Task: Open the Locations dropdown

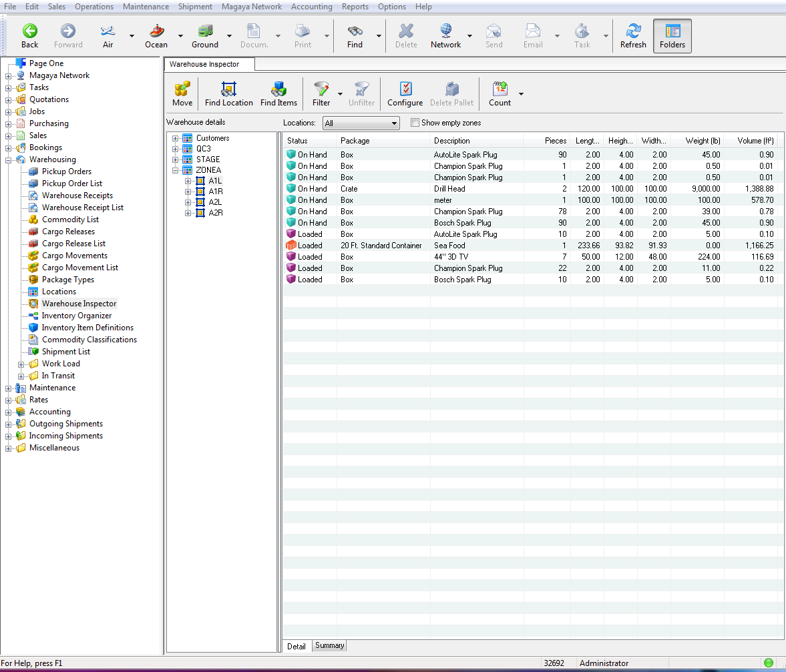Action: tap(361, 123)
